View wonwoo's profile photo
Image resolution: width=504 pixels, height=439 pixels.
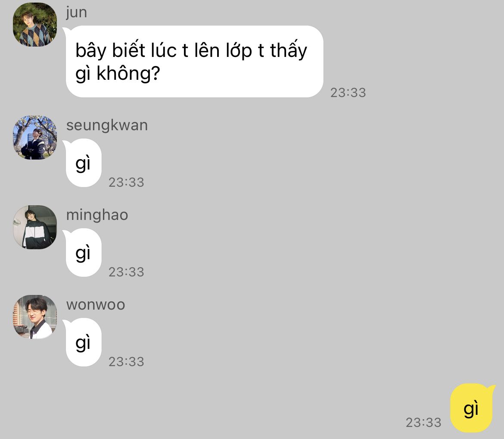pos(35,317)
